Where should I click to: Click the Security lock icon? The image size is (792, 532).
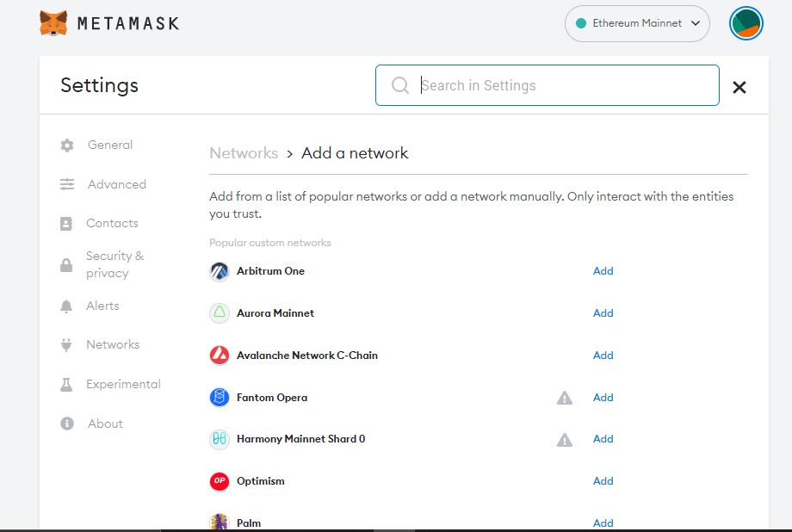point(66,265)
